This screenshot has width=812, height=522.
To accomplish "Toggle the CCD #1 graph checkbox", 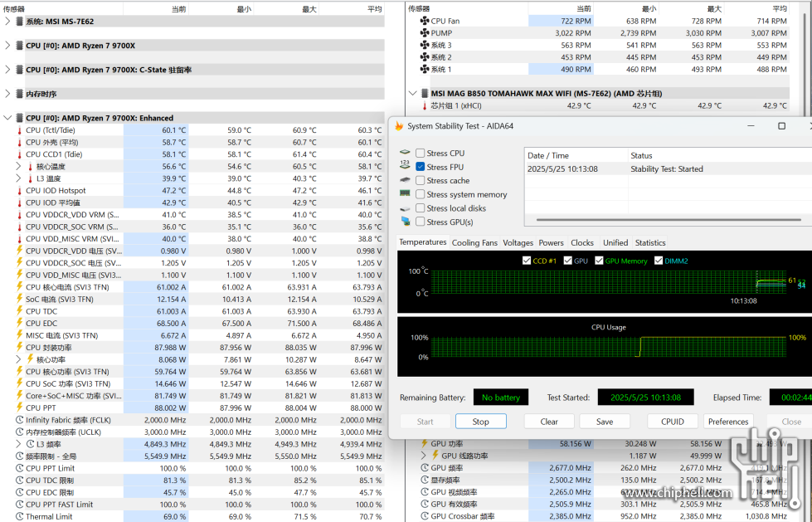I will [527, 261].
